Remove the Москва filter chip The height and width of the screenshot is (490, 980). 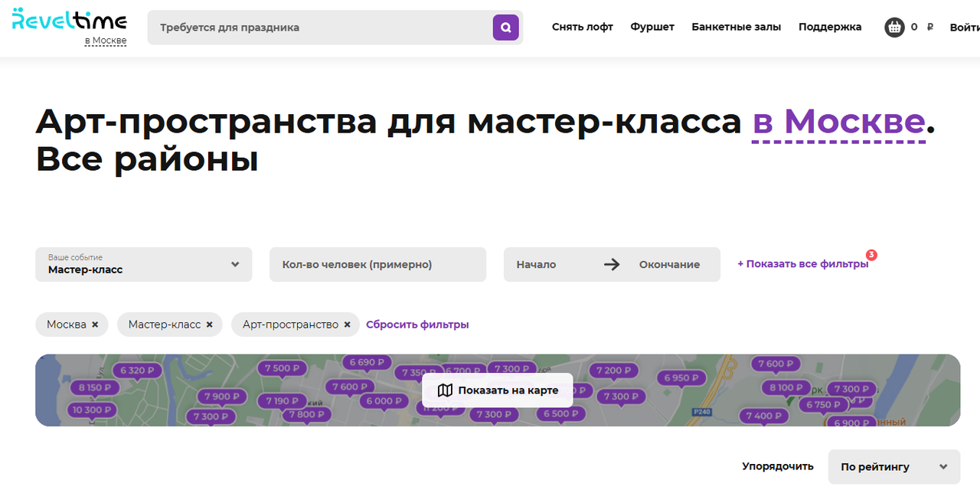pyautogui.click(x=95, y=325)
